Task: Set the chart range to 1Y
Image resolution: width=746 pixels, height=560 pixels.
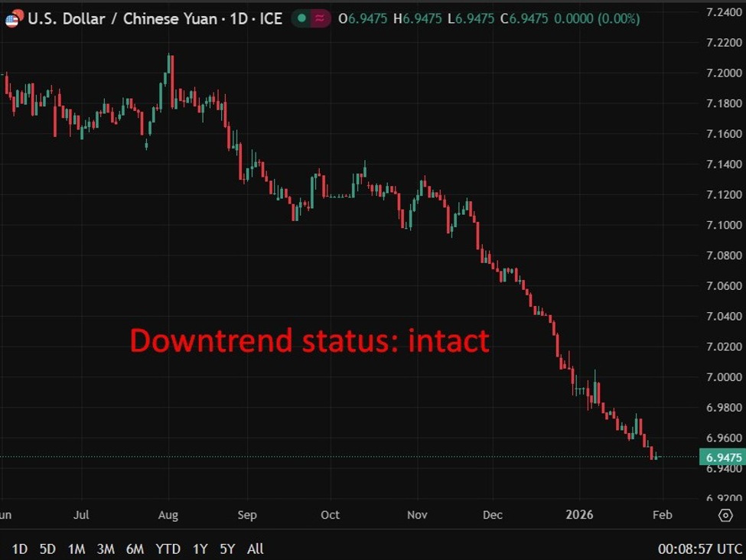Action: 200,549
